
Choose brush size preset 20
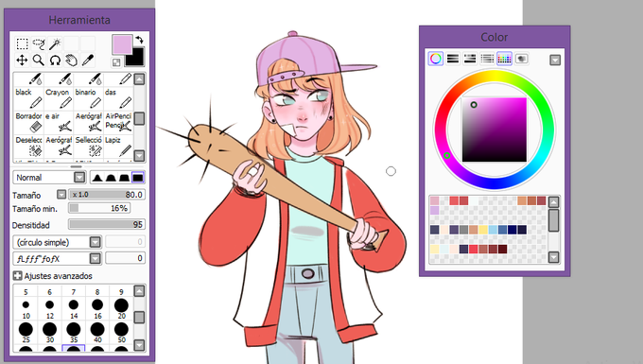pyautogui.click(x=121, y=308)
